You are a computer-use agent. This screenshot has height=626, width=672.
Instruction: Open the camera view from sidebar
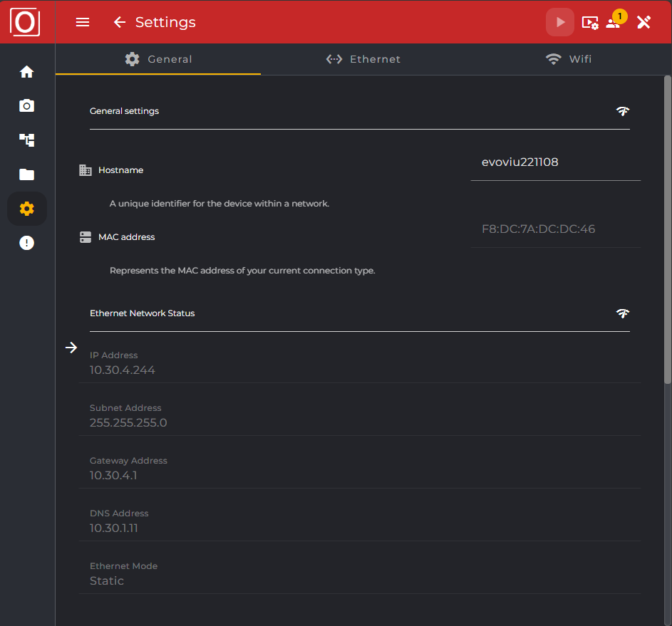tap(26, 105)
